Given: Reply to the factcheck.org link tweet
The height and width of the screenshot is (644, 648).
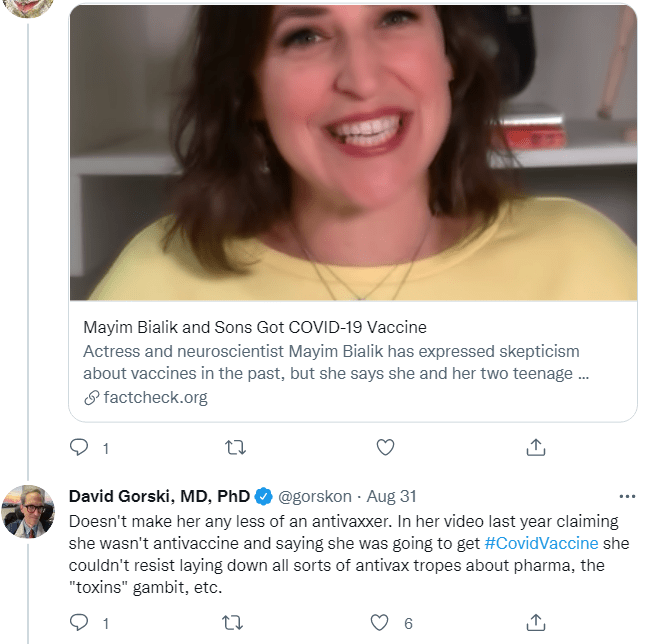Looking at the screenshot, I should coord(80,448).
